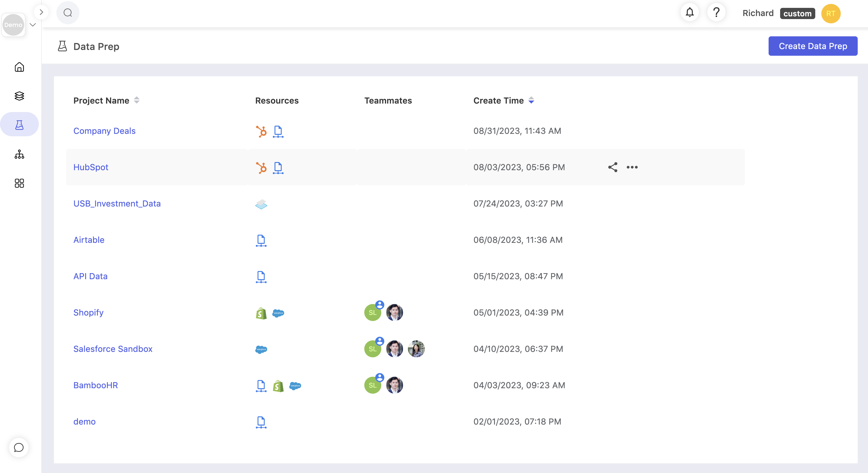The image size is (868, 473).
Task: Open the hierarchy tree sidebar icon
Action: [x=19, y=154]
